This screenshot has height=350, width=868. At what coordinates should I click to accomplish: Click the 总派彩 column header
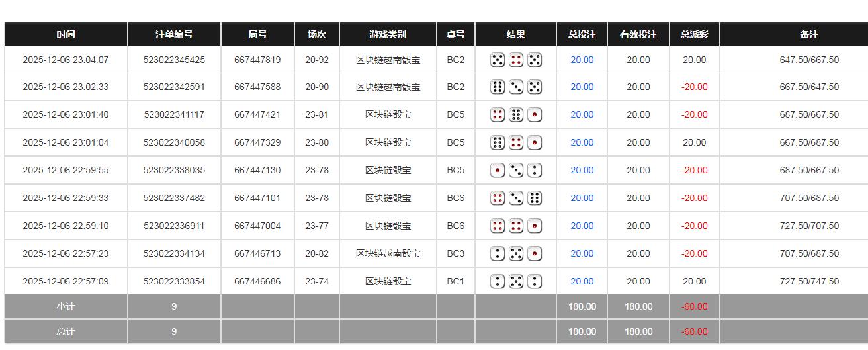coord(694,34)
